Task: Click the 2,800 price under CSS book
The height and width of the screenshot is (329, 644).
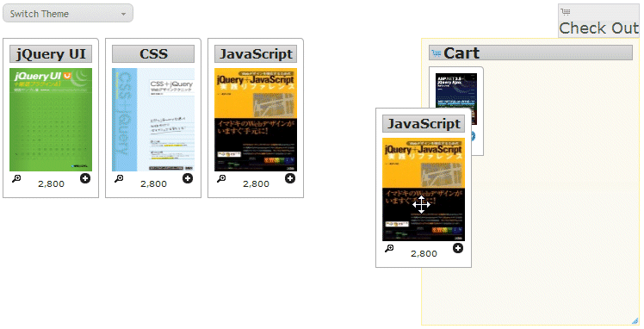Action: pos(153,183)
